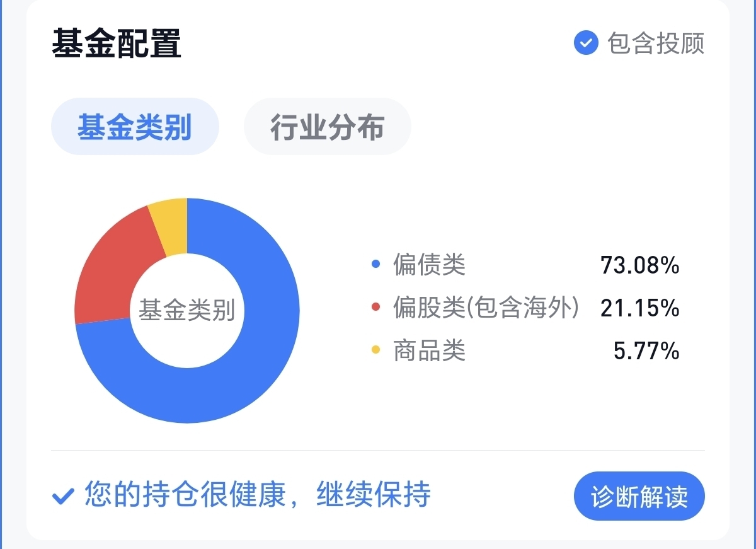Screen dimensions: 756x549
Task: Click the 5.77% percentage value
Action: 646,350
